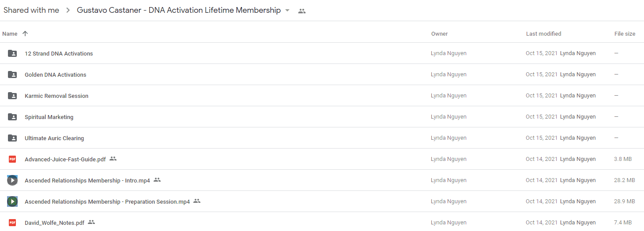Open Ultimate Auric Clearing folder name
This screenshot has width=644, height=231.
click(54, 138)
